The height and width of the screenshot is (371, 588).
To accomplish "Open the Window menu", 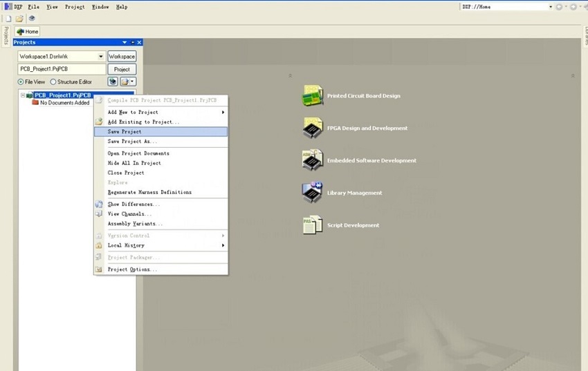I will coord(100,7).
